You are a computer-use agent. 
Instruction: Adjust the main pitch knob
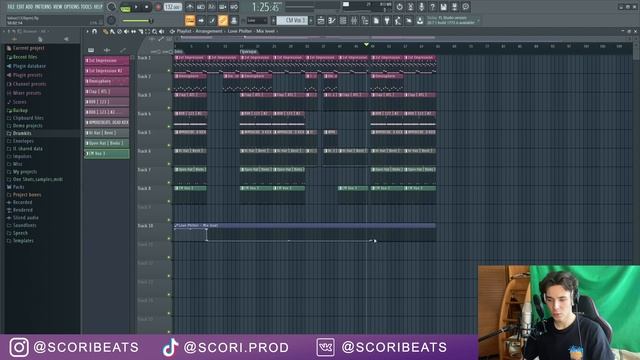pyautogui.click(x=111, y=20)
